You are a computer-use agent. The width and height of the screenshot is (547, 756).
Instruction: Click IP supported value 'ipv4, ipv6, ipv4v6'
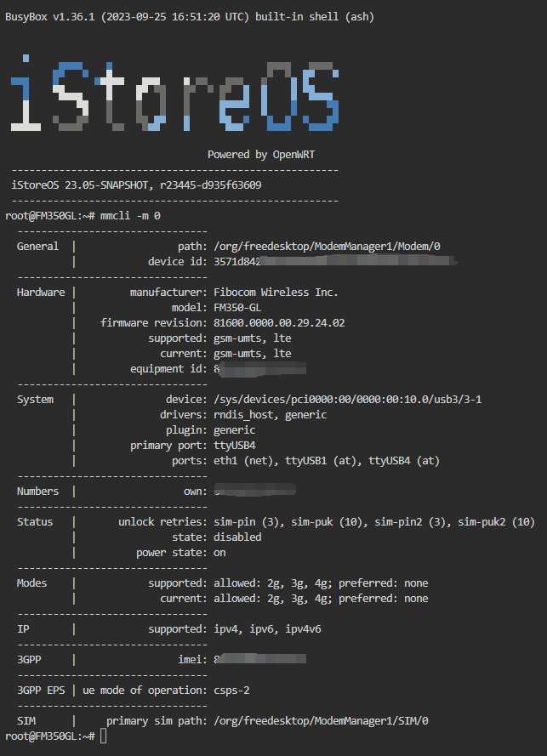[267, 629]
